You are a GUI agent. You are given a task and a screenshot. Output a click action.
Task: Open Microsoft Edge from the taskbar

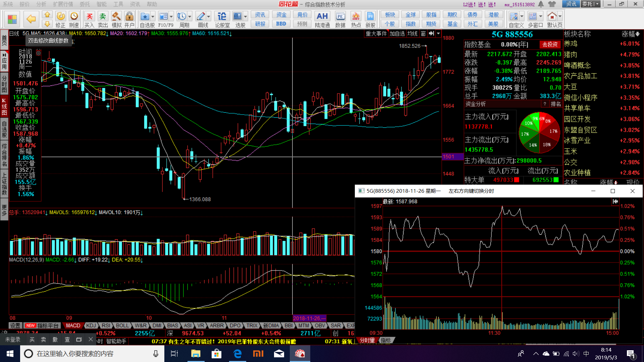point(237,354)
